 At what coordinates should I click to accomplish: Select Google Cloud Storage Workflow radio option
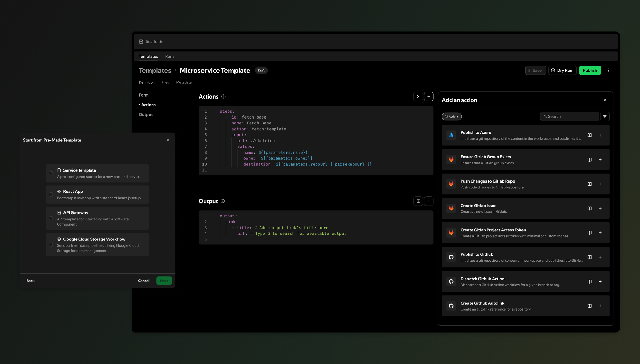click(51, 245)
